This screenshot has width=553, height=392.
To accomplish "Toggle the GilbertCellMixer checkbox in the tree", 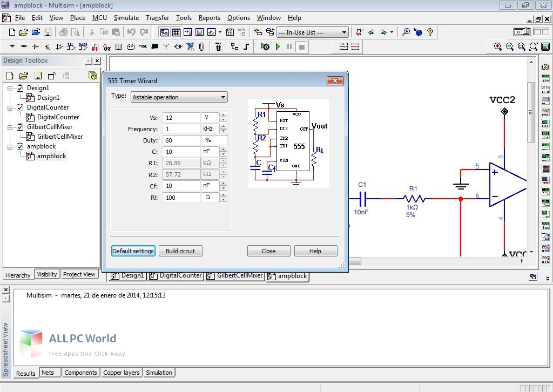I will 21,127.
